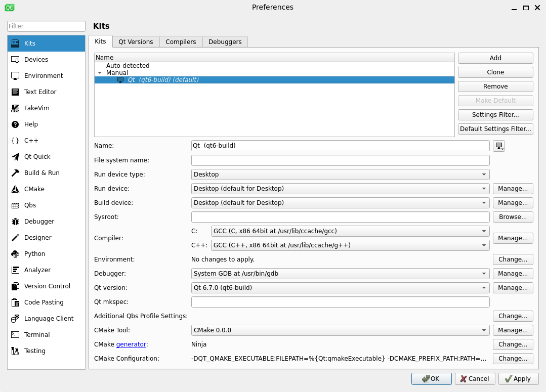Click the Text Editor page icon
Viewport: 546px width, 392px height.
point(15,92)
